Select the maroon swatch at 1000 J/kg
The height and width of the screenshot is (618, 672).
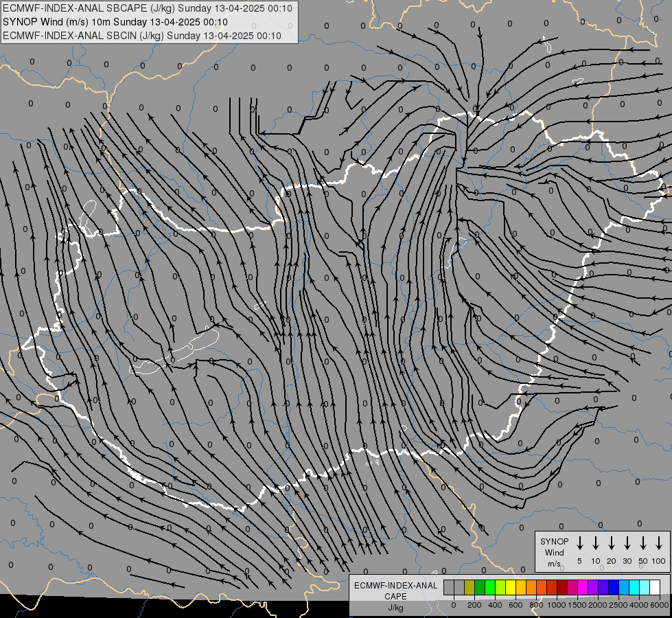pos(562,587)
